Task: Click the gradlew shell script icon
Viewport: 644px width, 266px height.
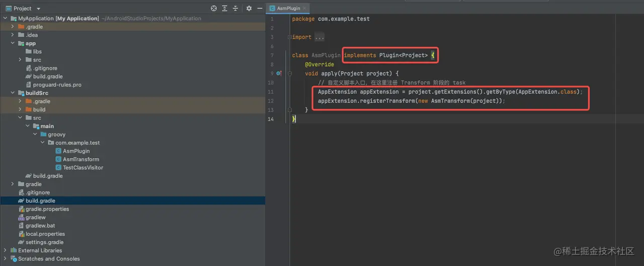Action: tap(21, 217)
